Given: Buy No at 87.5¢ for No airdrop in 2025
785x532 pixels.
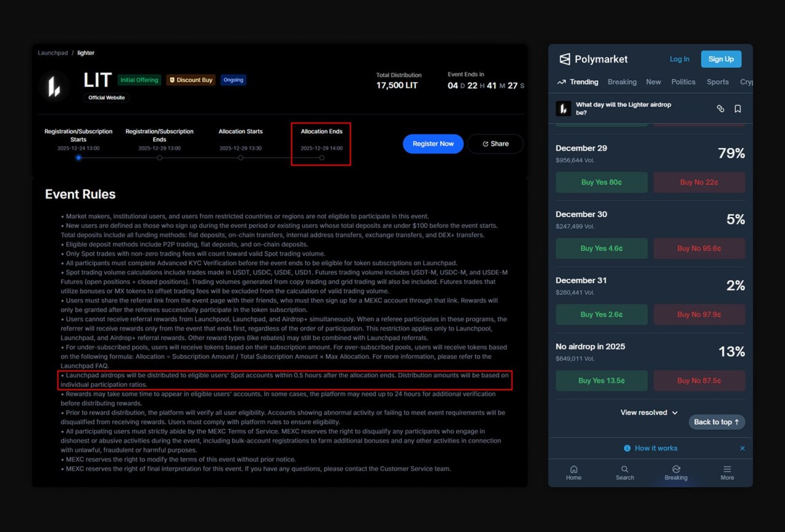Looking at the screenshot, I should coord(699,381).
